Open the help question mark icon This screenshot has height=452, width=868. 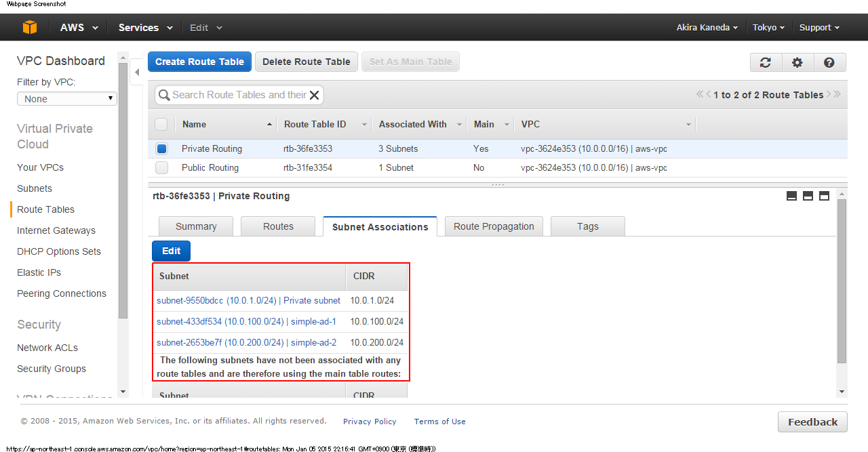(829, 62)
